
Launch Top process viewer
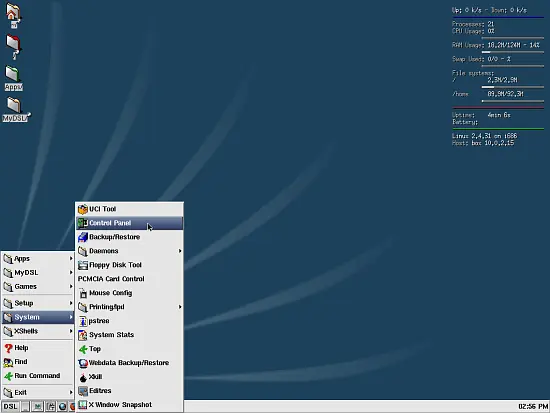pos(129,349)
